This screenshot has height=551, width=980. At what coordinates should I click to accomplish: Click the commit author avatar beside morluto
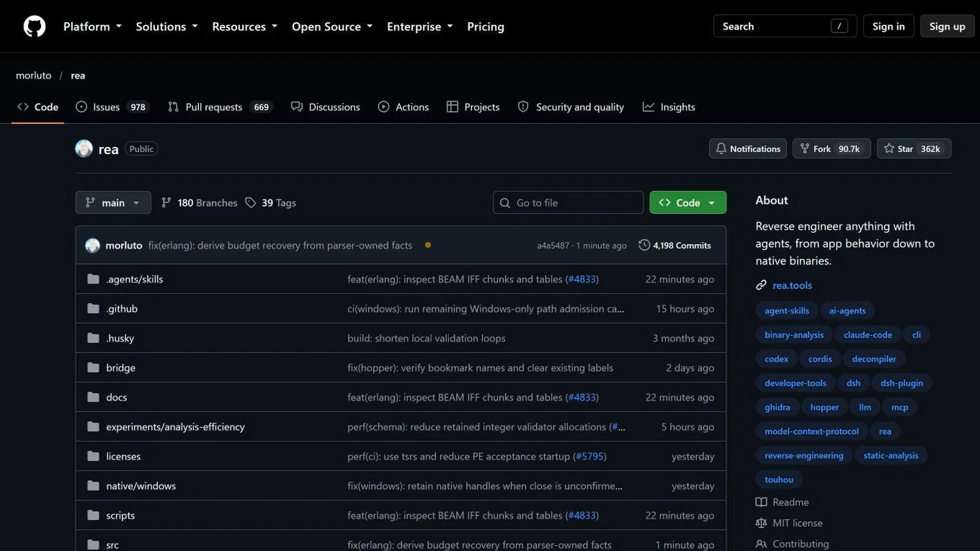pyautogui.click(x=92, y=246)
